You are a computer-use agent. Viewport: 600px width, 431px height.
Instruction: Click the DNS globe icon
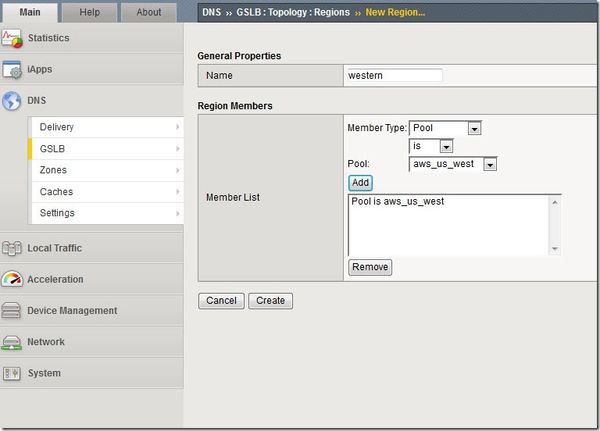click(12, 101)
